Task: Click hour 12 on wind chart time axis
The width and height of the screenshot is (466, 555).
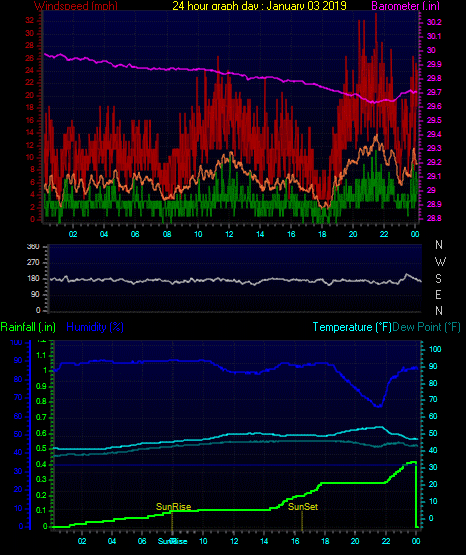Action: 229,234
